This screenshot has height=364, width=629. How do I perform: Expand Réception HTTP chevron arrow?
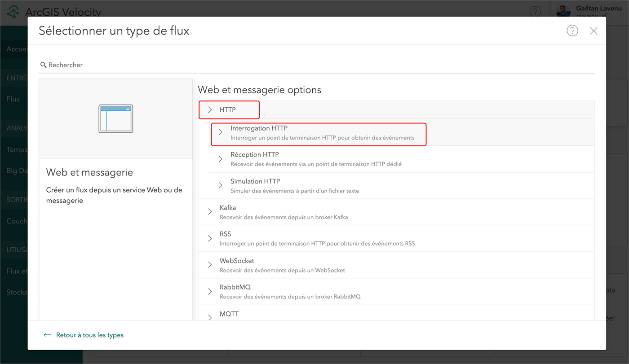[x=221, y=159]
